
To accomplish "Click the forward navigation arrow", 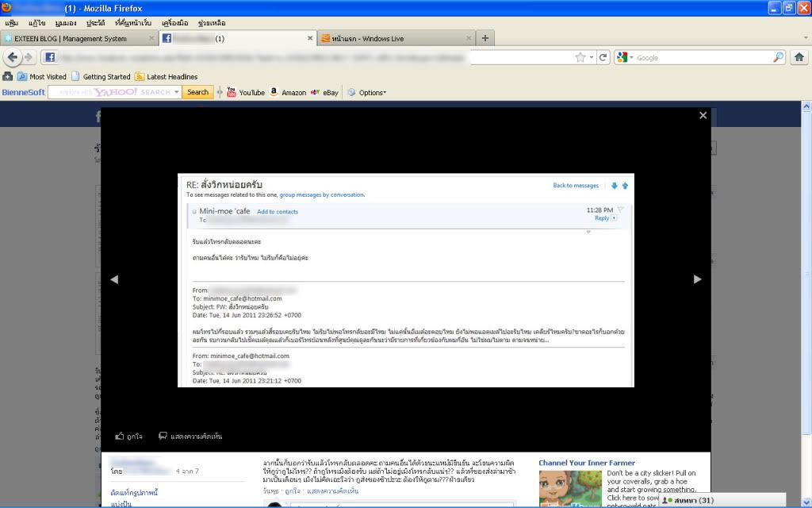I will pos(29,57).
